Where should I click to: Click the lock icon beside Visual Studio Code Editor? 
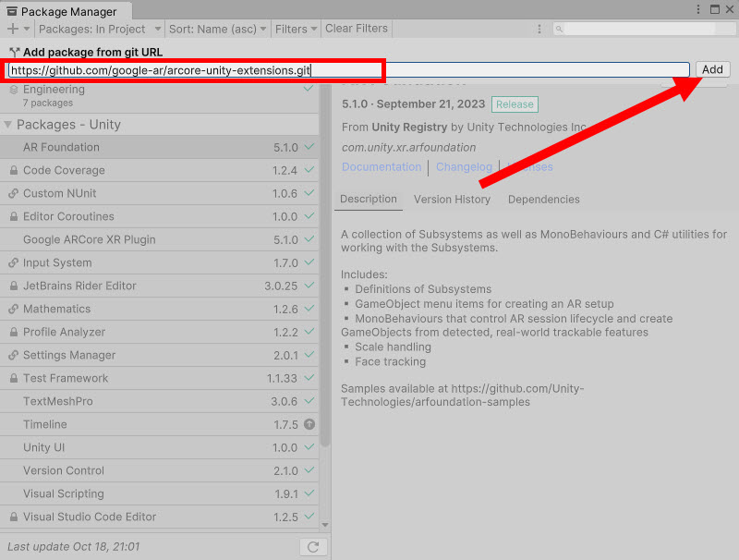[14, 517]
